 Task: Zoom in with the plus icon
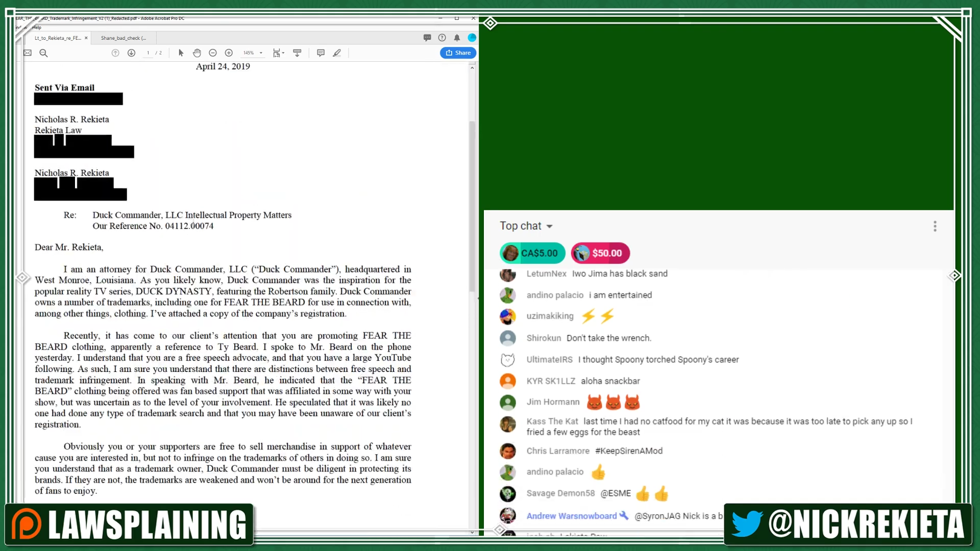(229, 53)
